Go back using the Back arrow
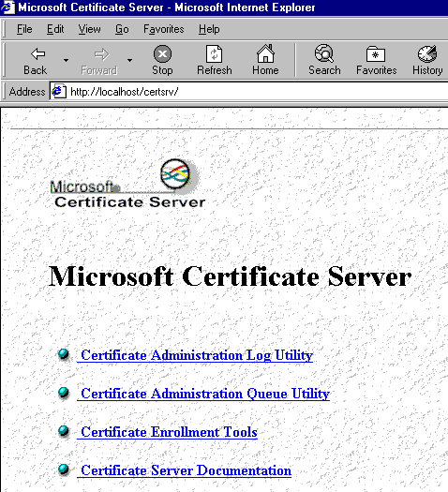Image resolution: width=448 pixels, height=492 pixels. click(x=38, y=54)
